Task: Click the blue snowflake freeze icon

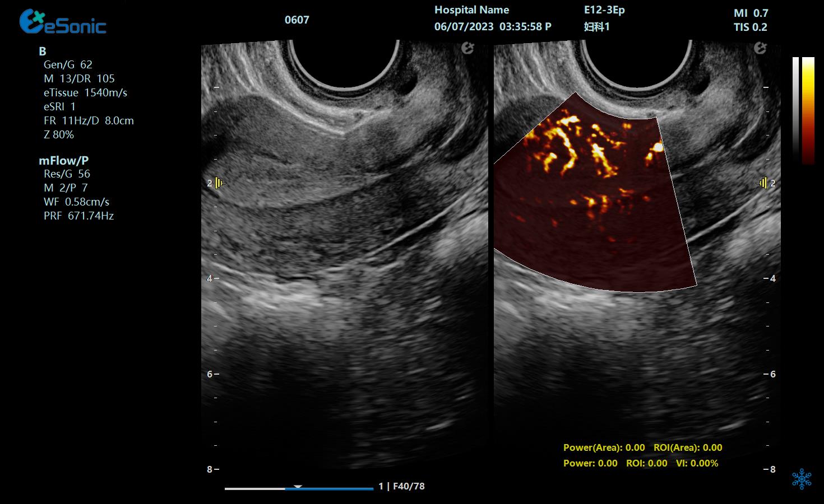Action: pyautogui.click(x=802, y=479)
